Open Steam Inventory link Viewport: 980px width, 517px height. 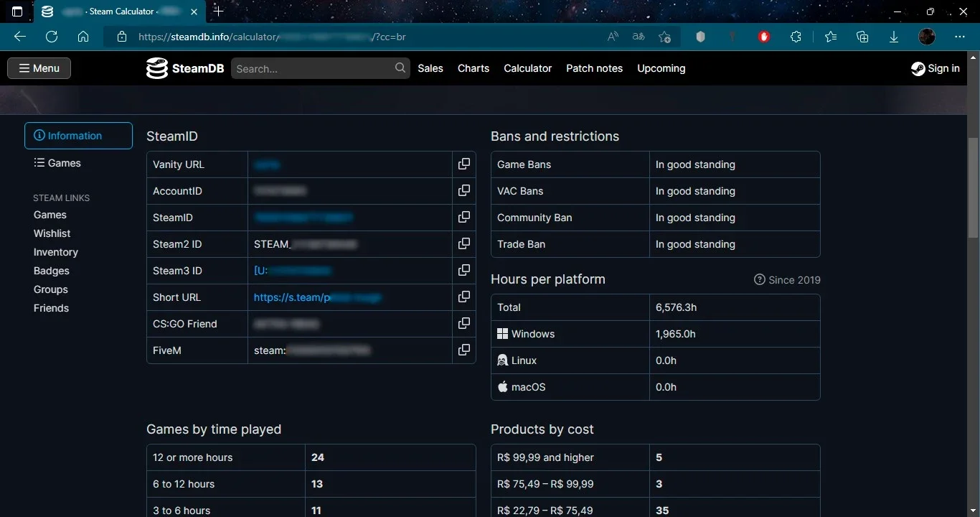pyautogui.click(x=56, y=252)
